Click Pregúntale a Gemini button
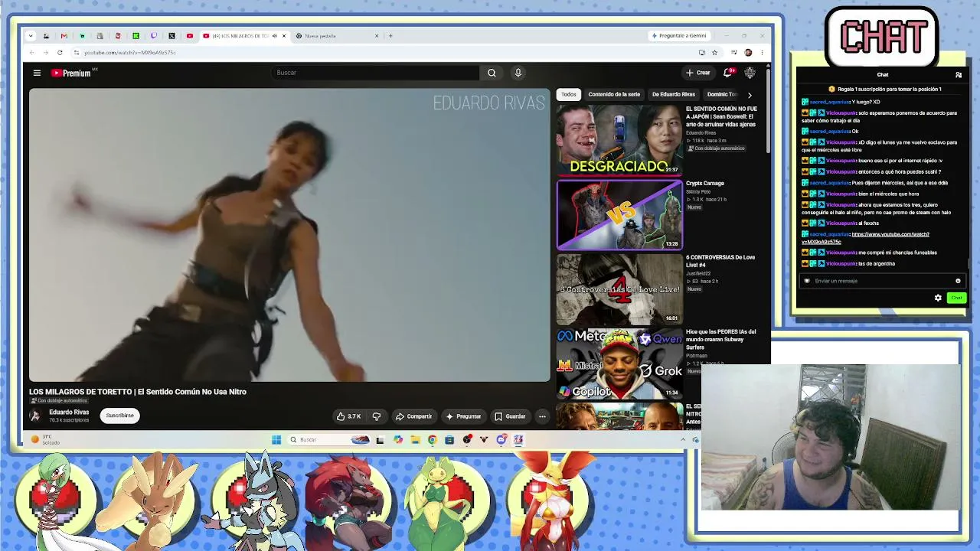The width and height of the screenshot is (980, 551). (679, 36)
